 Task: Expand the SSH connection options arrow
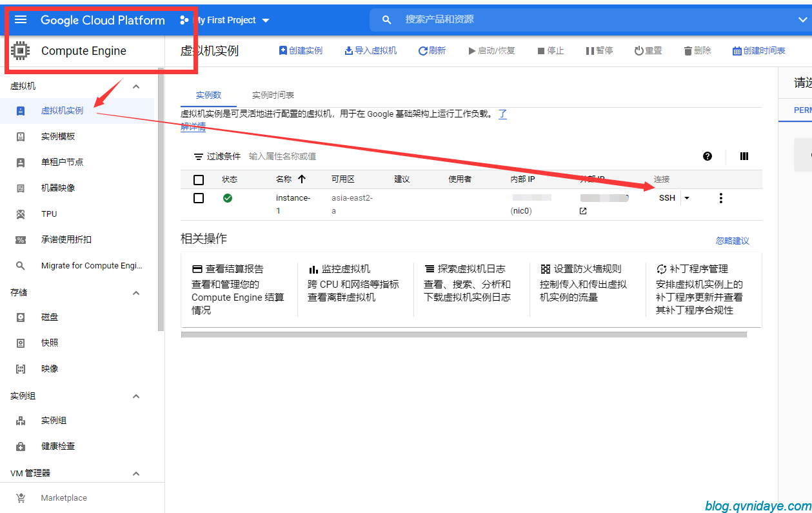point(687,198)
